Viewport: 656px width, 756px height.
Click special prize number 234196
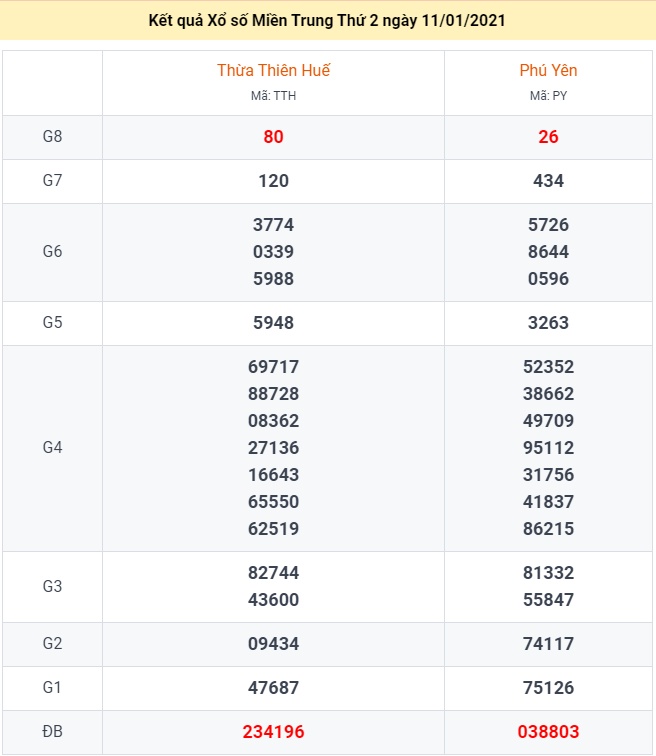tap(273, 732)
